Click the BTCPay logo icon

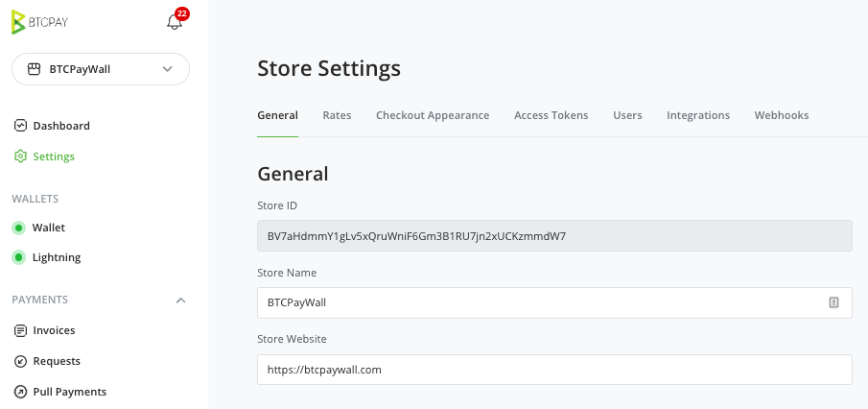coord(18,22)
